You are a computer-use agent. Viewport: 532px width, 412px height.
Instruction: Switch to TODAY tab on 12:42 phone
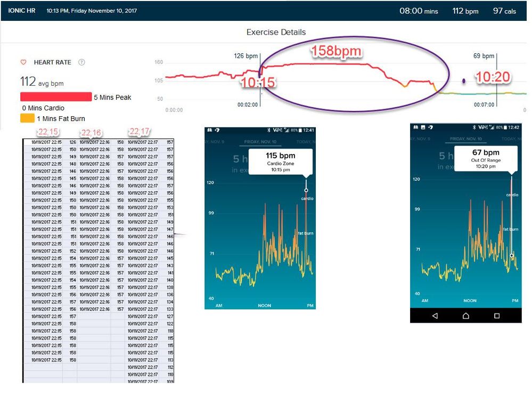pos(511,139)
